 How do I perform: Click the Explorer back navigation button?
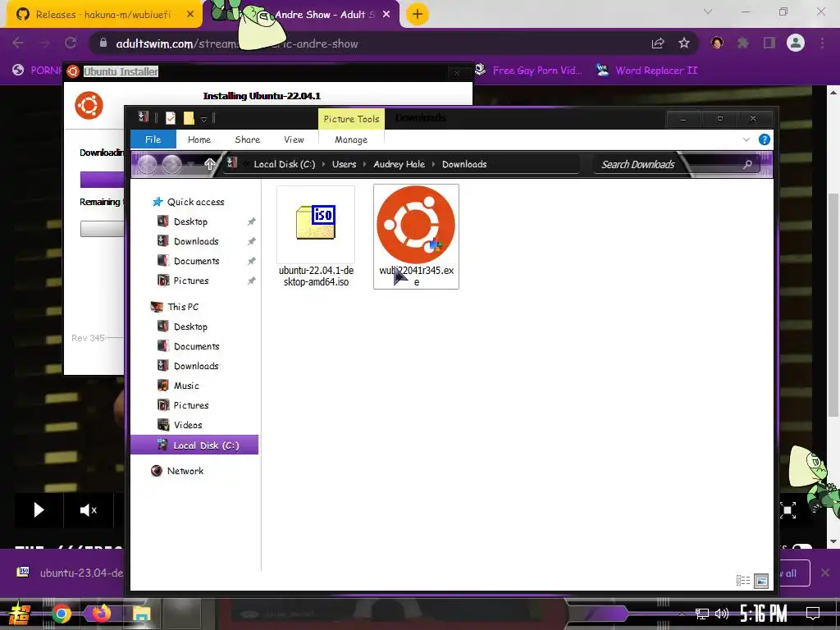[x=148, y=164]
